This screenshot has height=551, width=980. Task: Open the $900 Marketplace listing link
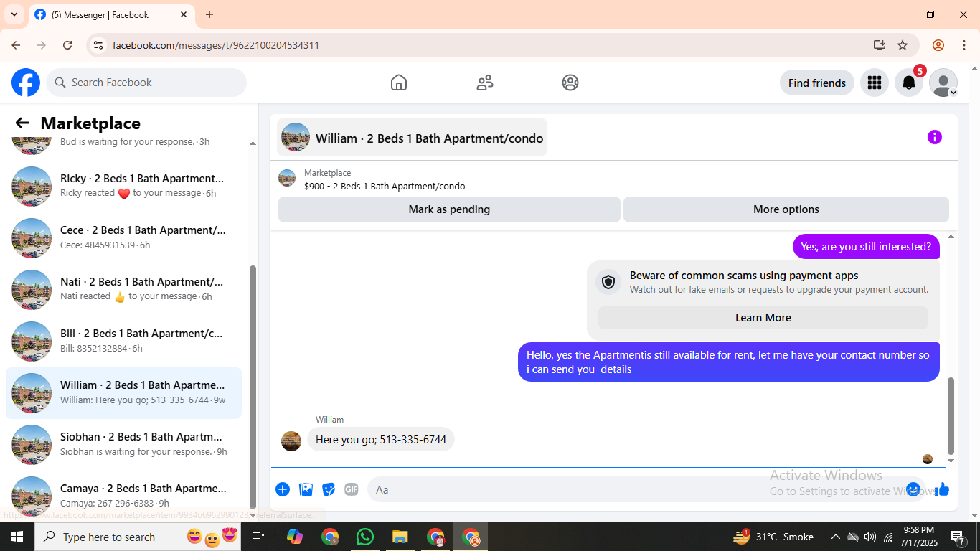click(385, 186)
